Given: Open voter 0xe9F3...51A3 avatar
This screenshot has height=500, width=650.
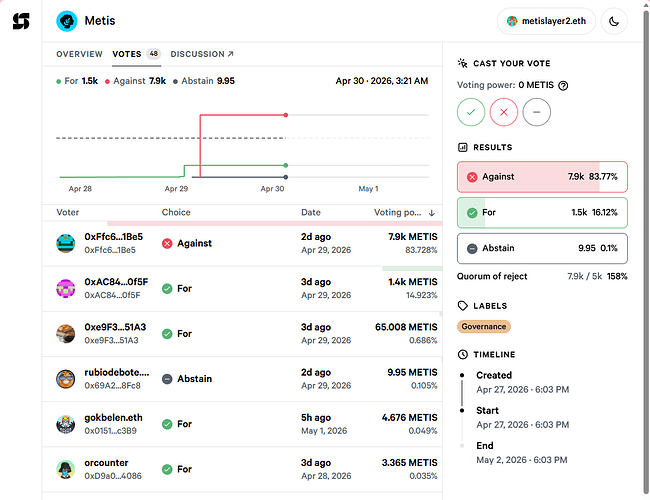Looking at the screenshot, I should click(x=65, y=334).
